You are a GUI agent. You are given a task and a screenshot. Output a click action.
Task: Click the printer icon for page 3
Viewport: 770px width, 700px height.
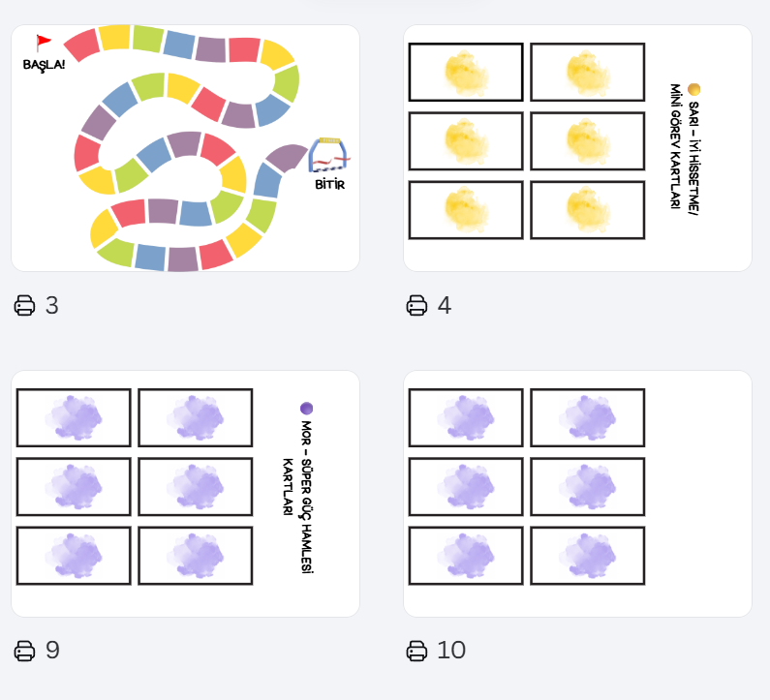tap(24, 305)
